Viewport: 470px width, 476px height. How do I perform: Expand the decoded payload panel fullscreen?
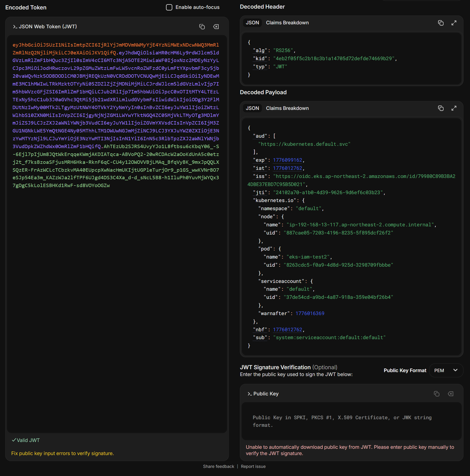[x=454, y=108]
